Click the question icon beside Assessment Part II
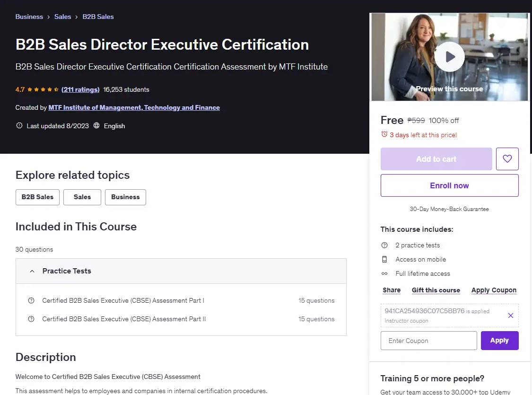The height and width of the screenshot is (395, 532). click(x=31, y=319)
